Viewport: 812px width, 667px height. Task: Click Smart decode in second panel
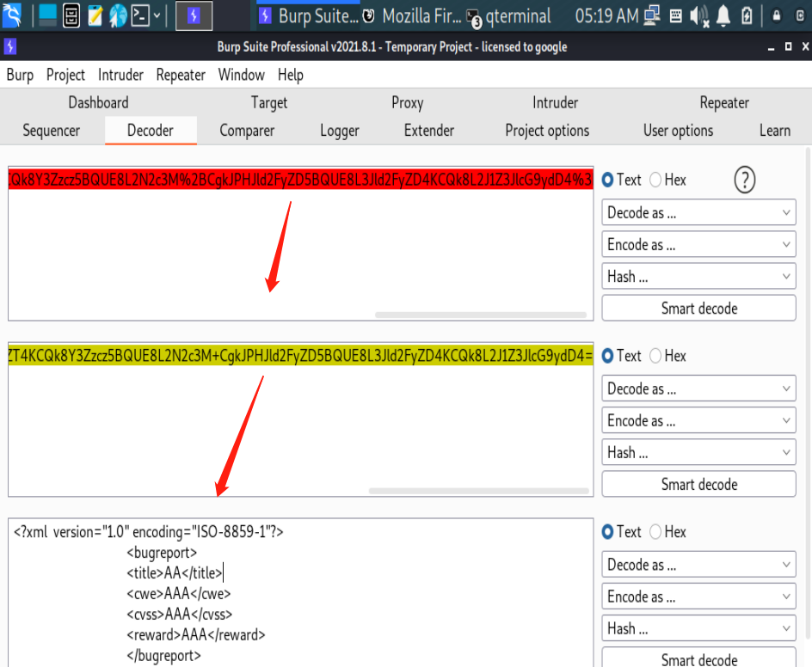click(698, 484)
